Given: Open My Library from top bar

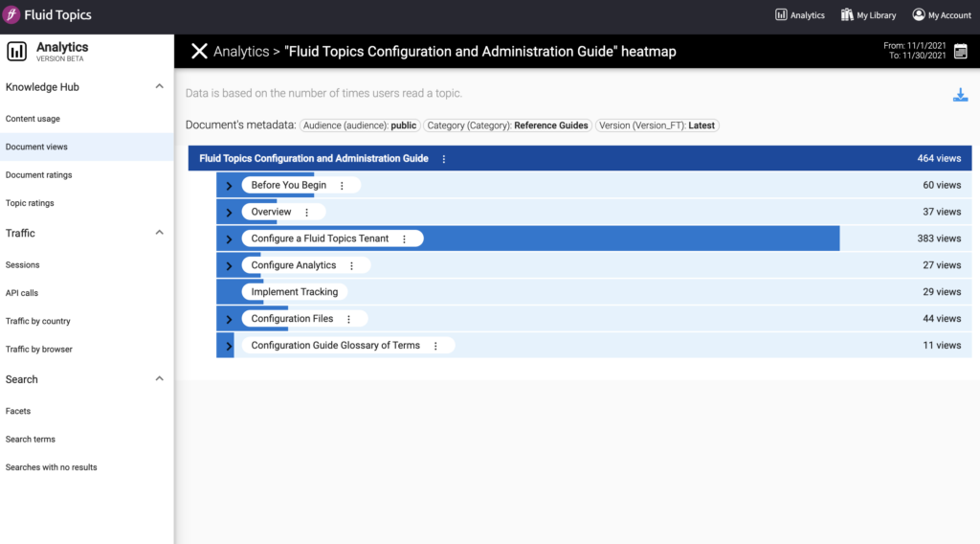Looking at the screenshot, I should coord(868,15).
